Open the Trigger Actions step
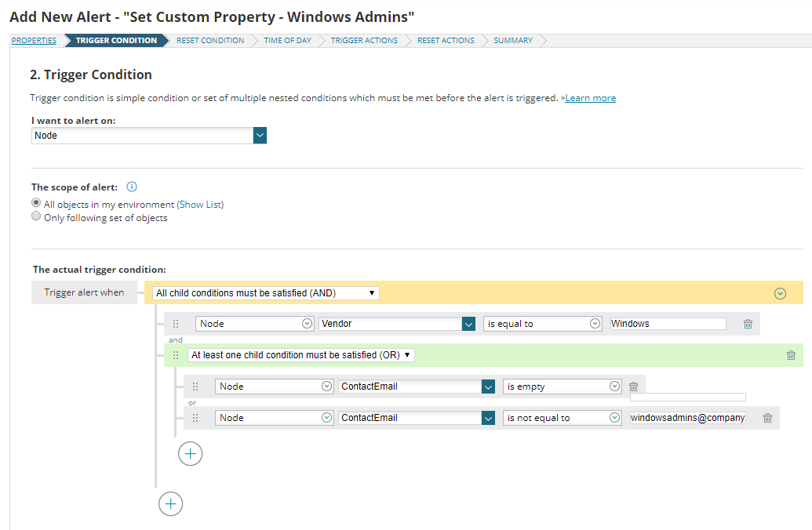 click(363, 41)
